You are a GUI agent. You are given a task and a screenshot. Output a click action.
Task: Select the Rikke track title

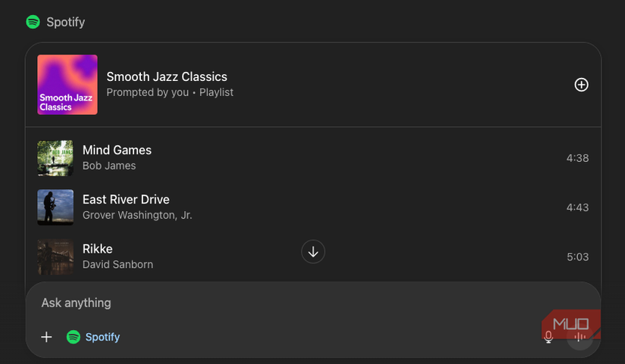98,248
